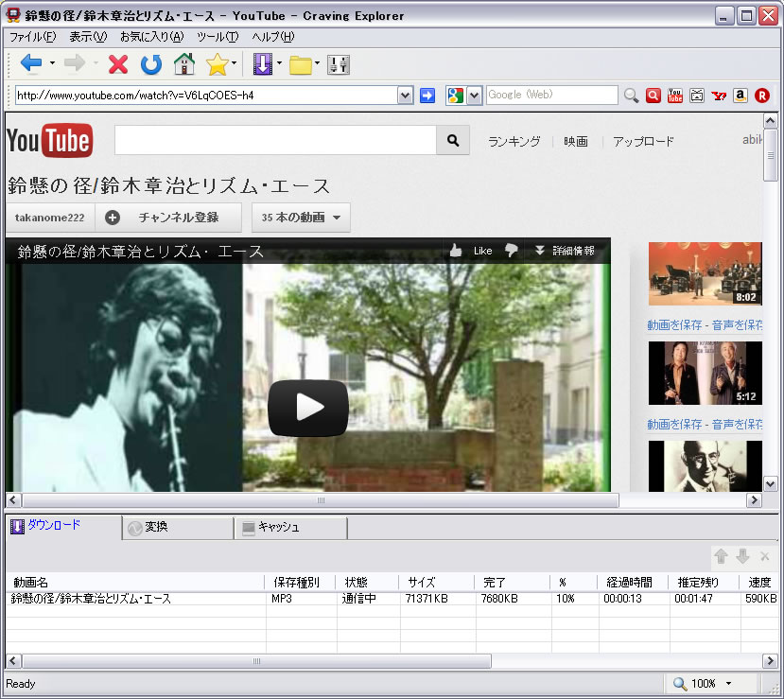Switch to the 変換 tab

tap(178, 528)
